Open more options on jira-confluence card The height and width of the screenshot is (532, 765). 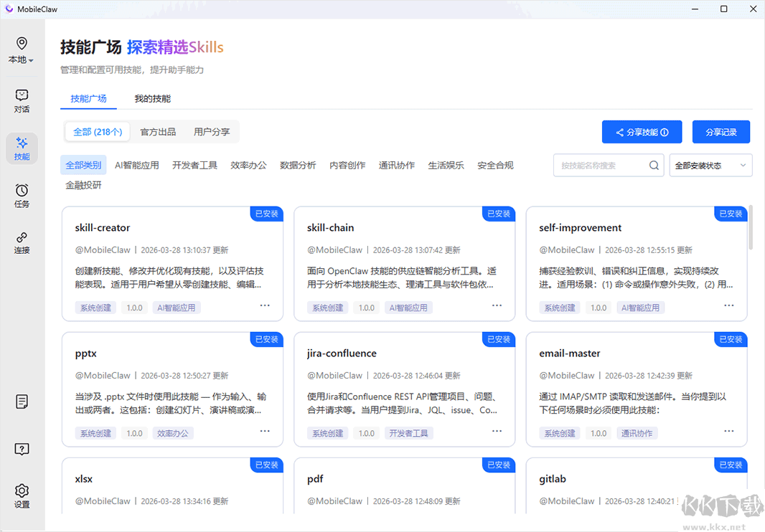[497, 431]
